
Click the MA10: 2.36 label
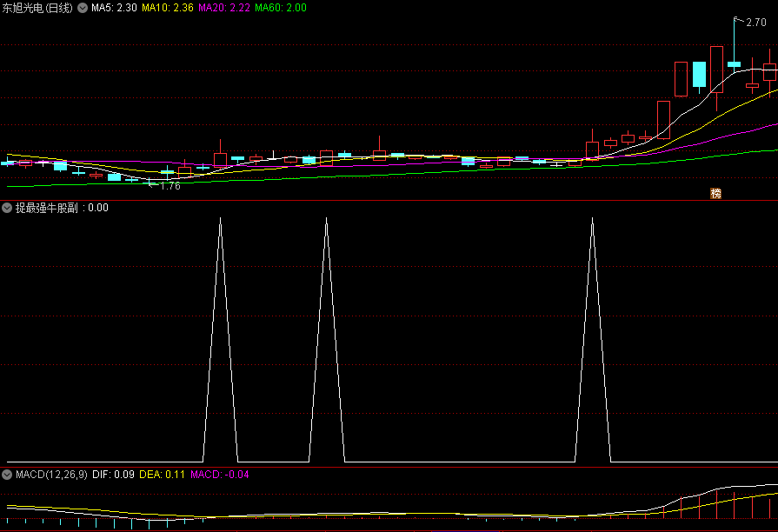(168, 8)
